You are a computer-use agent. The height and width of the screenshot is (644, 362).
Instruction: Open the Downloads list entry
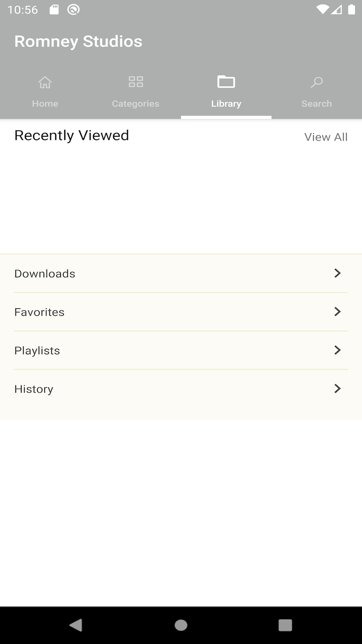(x=45, y=274)
